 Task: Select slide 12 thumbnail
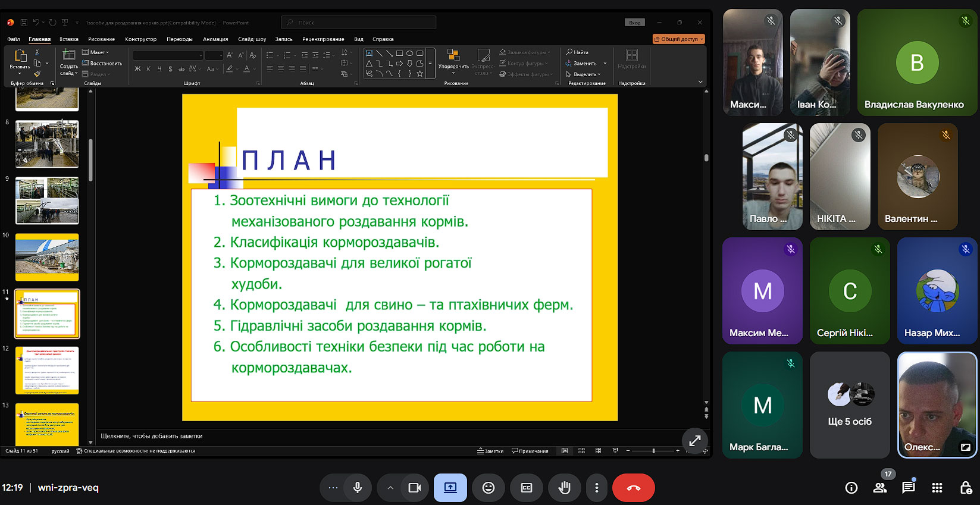click(x=47, y=370)
